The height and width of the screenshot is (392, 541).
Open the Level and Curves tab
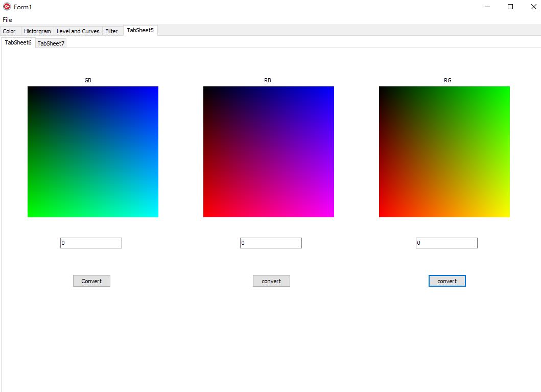[x=78, y=31]
